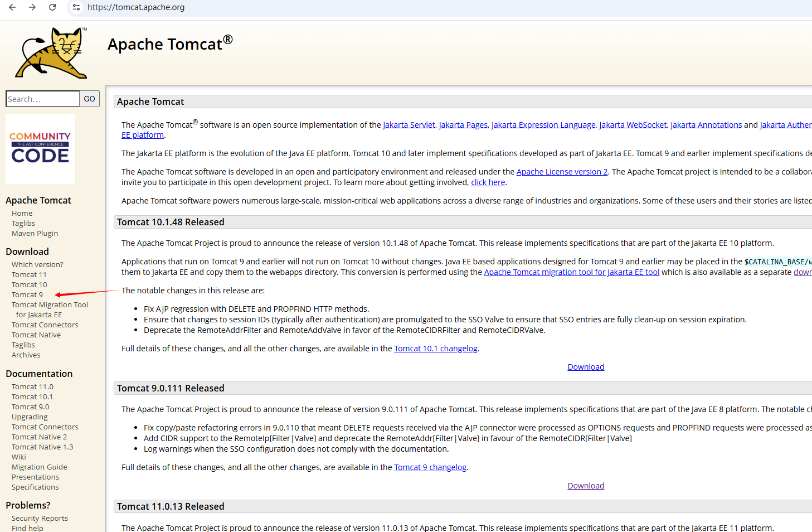The image size is (812, 532).
Task: Open Tomcat Native 2 documentation
Action: click(40, 437)
